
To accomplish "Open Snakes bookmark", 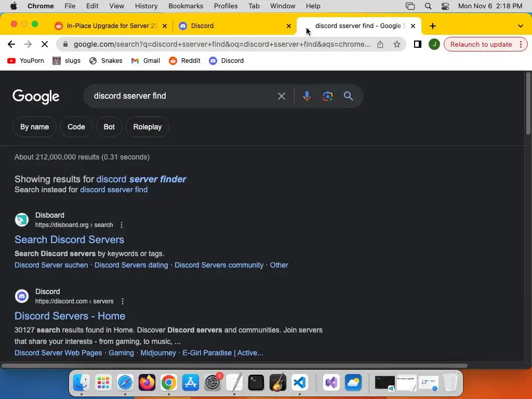I will tap(105, 61).
